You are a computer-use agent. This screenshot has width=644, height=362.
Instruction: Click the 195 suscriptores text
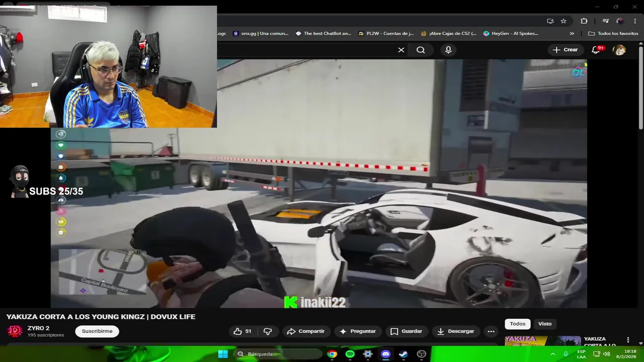pos(46,335)
